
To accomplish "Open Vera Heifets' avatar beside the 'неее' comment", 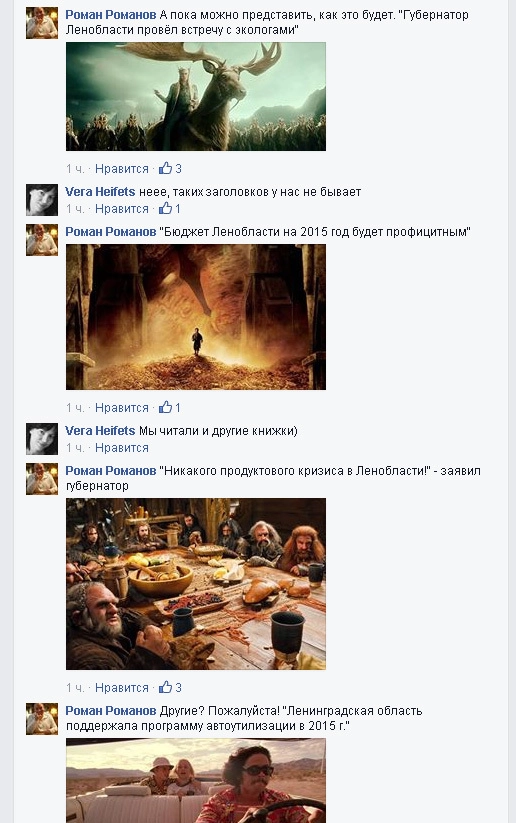I will point(42,200).
